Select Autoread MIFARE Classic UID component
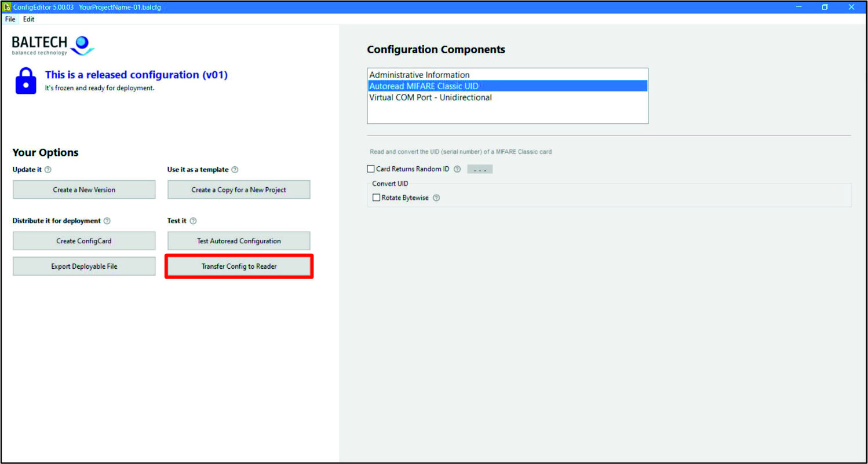Image resolution: width=868 pixels, height=464 pixels. click(508, 86)
